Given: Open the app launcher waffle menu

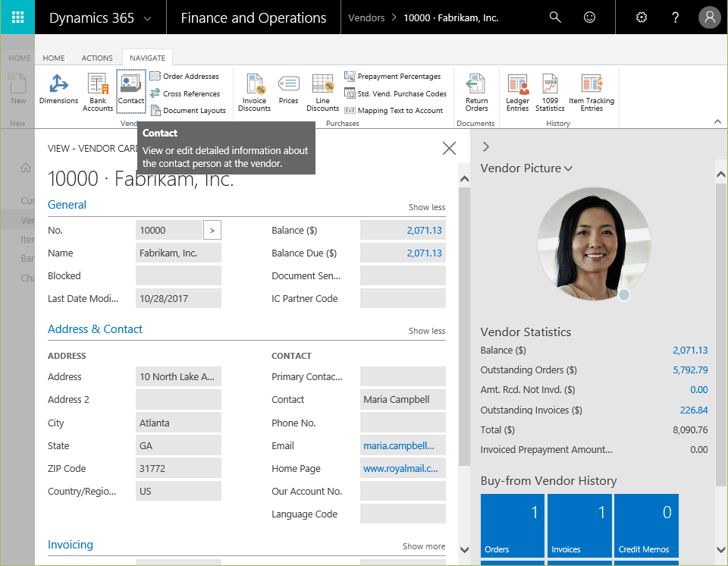Looking at the screenshot, I should (17, 17).
